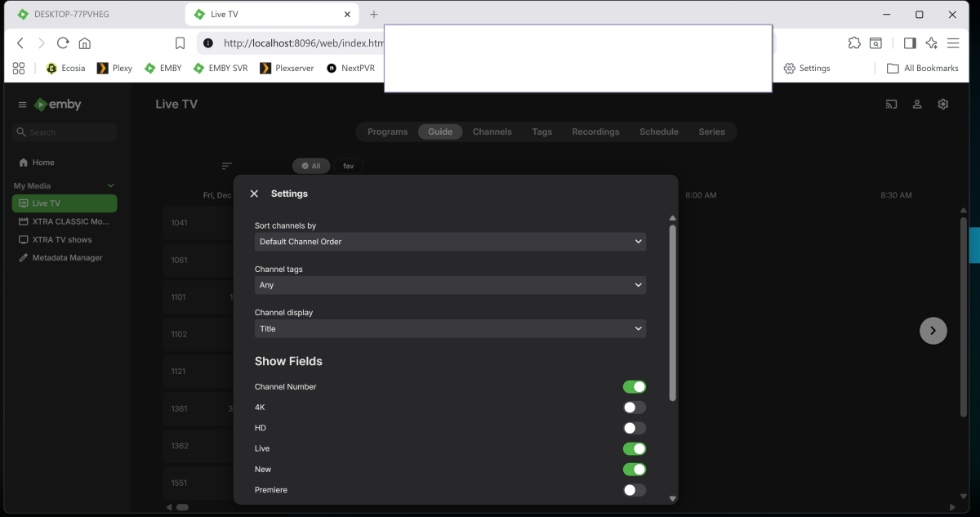Open browser AI sparkle icon
Screen dimensions: 980x517
point(931,43)
